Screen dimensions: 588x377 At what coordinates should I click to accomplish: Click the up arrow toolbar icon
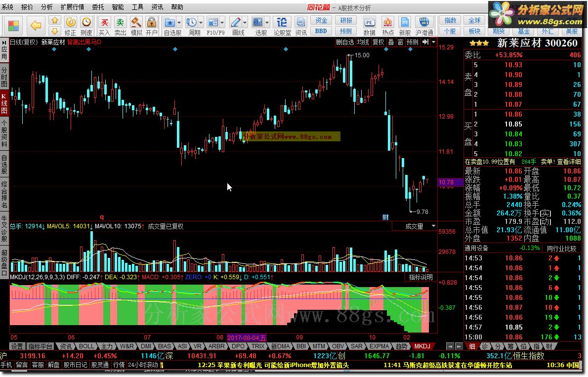tap(55, 20)
